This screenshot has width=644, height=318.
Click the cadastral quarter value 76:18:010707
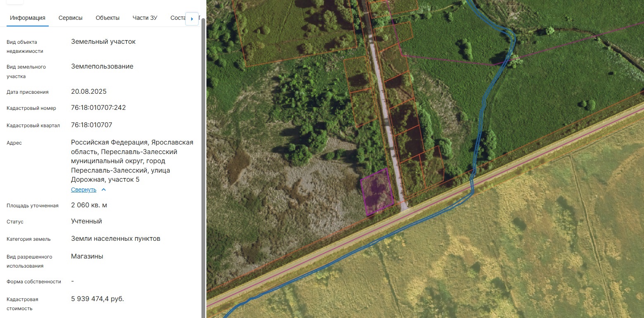click(91, 125)
